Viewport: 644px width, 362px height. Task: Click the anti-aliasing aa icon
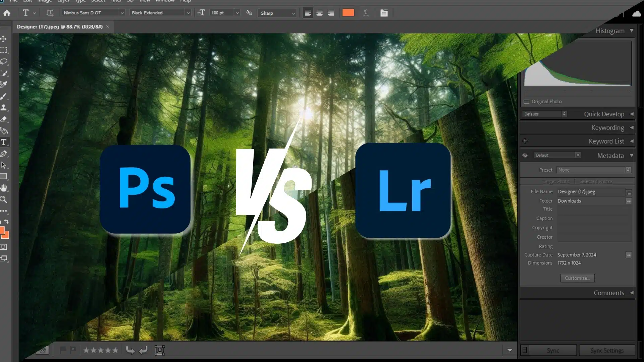pos(249,13)
